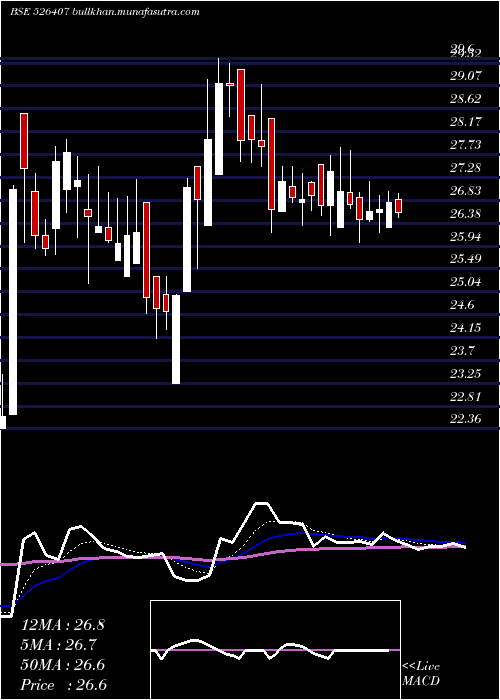The image size is (500, 700).
Task: Click the BSE 526407 bullkhan.munafasutra.com header text
Action: (105, 12)
